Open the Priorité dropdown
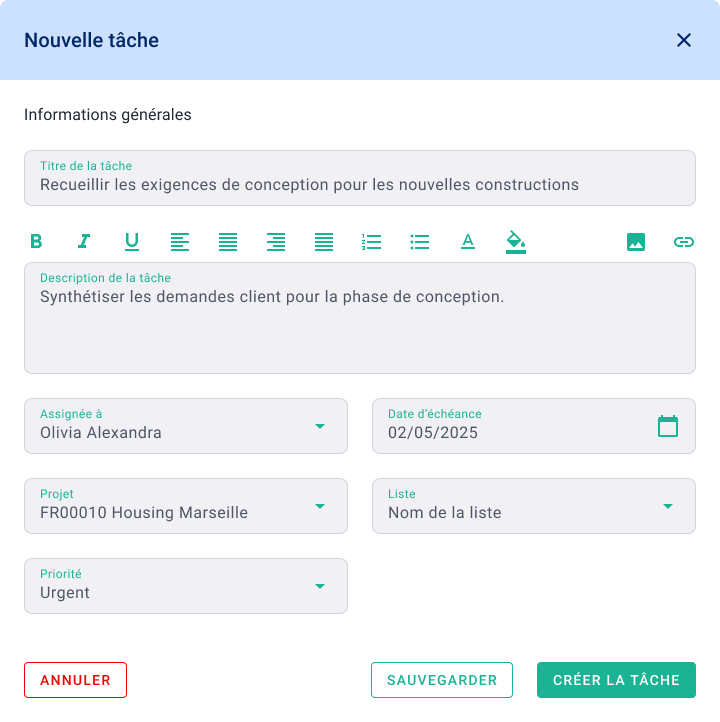This screenshot has width=720, height=722. [x=320, y=586]
